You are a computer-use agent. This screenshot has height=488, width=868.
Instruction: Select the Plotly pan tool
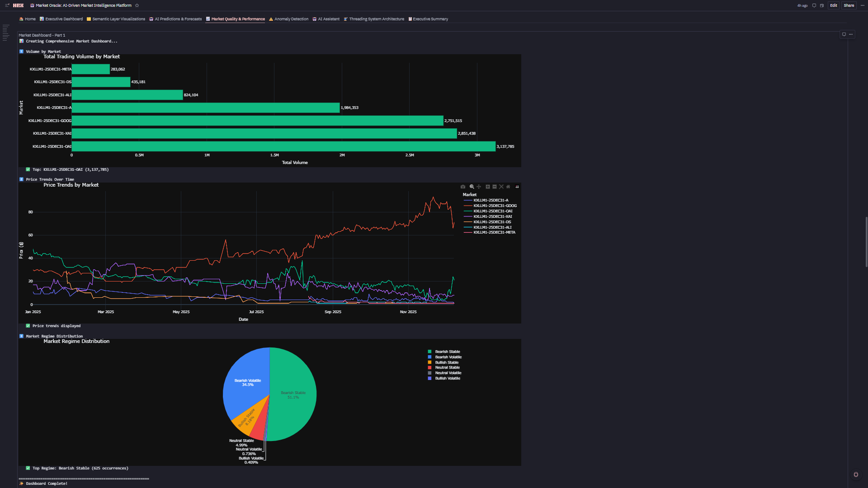479,187
